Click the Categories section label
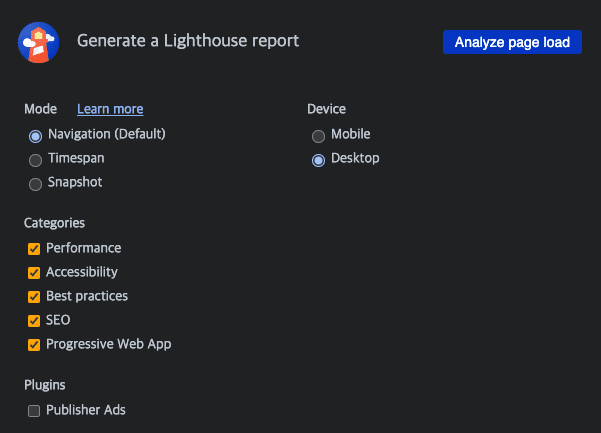This screenshot has width=601, height=433. (54, 223)
